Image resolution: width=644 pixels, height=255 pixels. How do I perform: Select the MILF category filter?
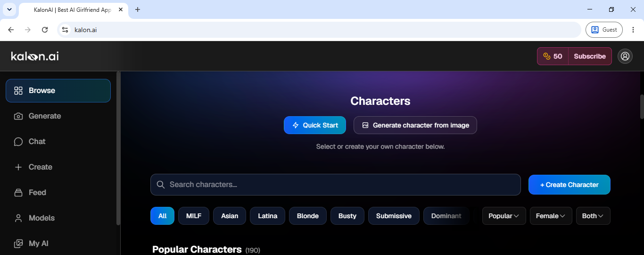point(194,216)
